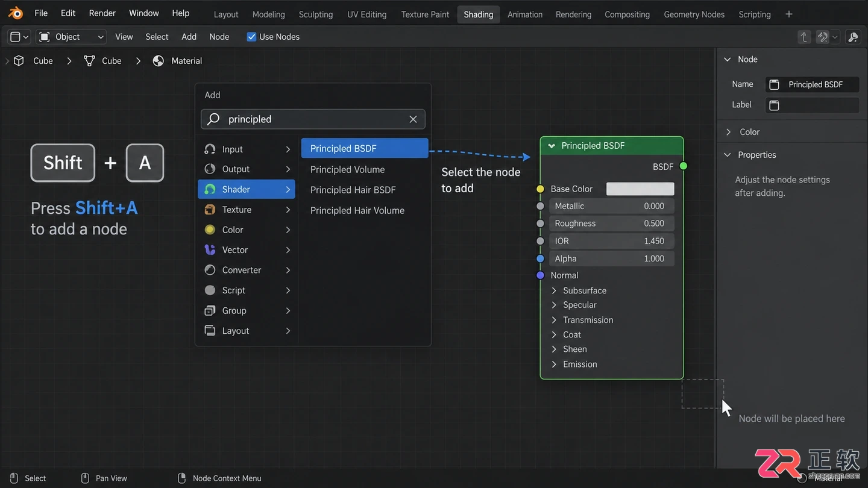Open the Render menu
Screen dimensions: 868x488
pos(102,13)
